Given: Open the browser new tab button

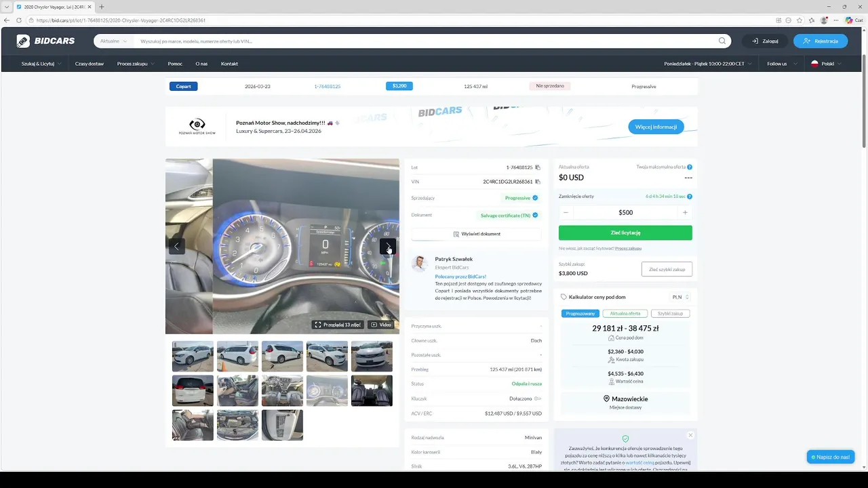Looking at the screenshot, I should click(102, 7).
